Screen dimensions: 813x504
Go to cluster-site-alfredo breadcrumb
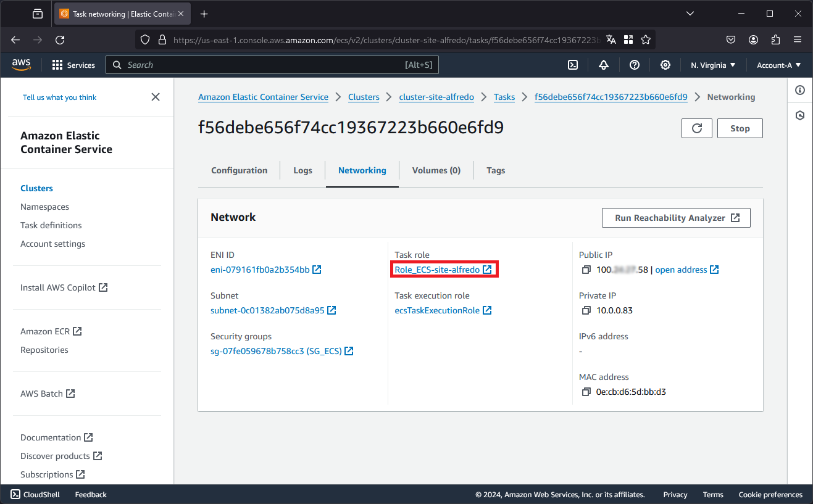[x=436, y=97]
